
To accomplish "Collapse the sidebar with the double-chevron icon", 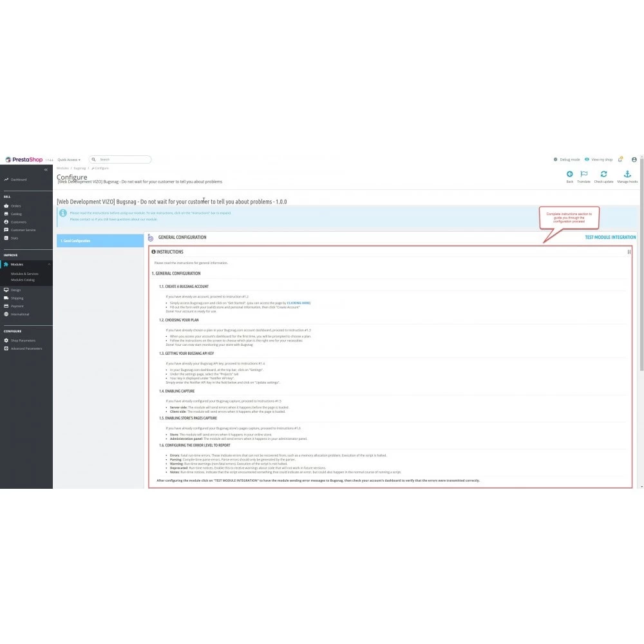I will pos(46,169).
